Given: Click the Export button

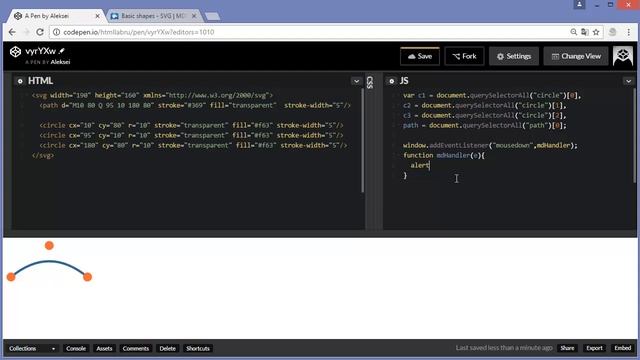Looking at the screenshot, I should [594, 348].
